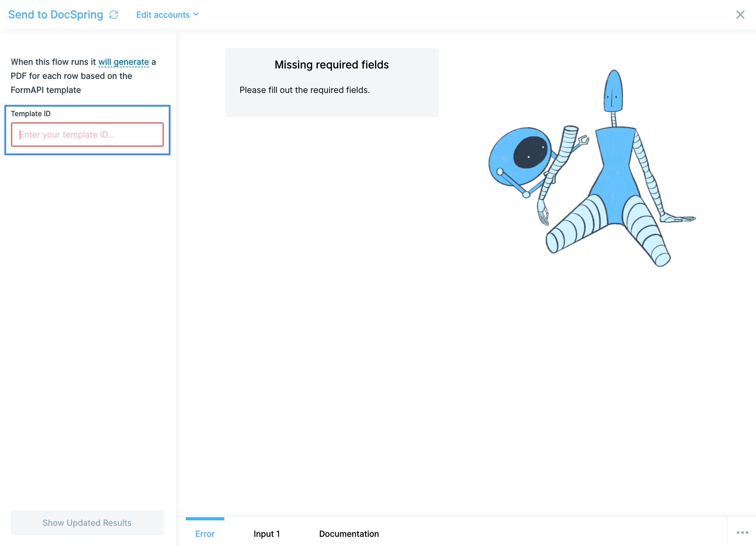Viewport: 756px width, 546px height.
Task: Click the 'Please fill out the required fields' message
Action: click(304, 90)
